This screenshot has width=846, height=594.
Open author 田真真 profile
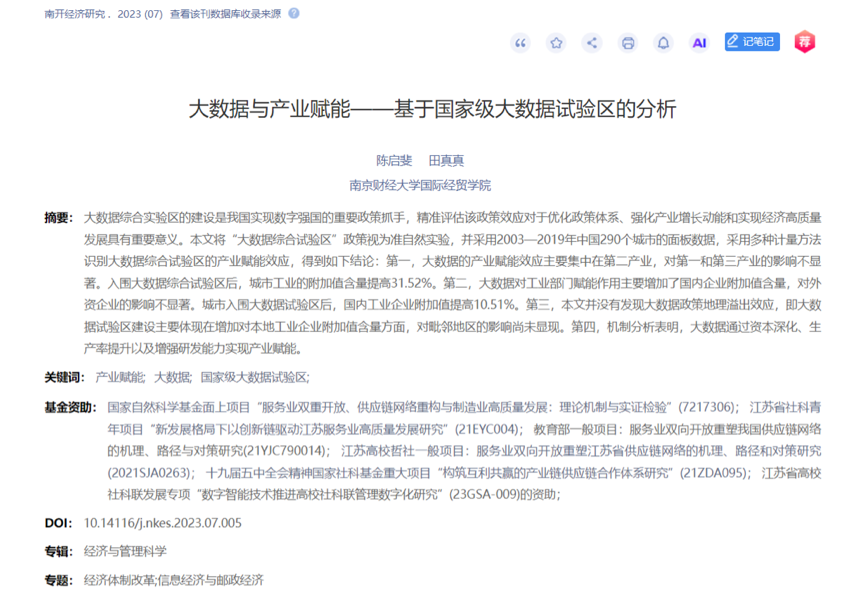pyautogui.click(x=446, y=161)
